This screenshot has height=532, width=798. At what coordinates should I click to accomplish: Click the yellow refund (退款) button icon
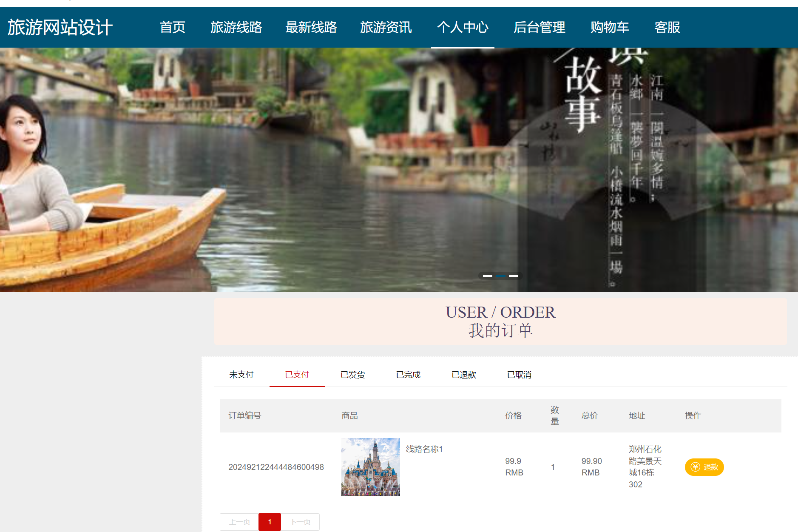click(696, 467)
